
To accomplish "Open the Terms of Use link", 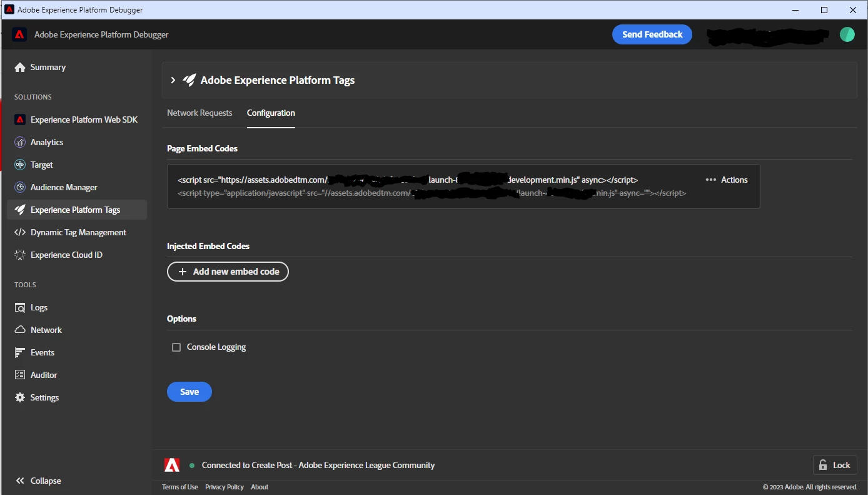I will point(180,487).
